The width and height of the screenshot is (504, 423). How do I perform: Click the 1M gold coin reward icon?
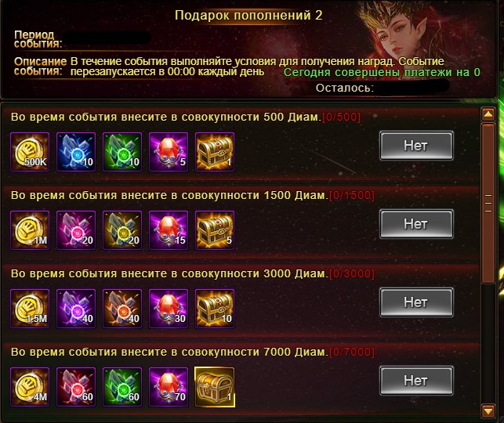30,230
